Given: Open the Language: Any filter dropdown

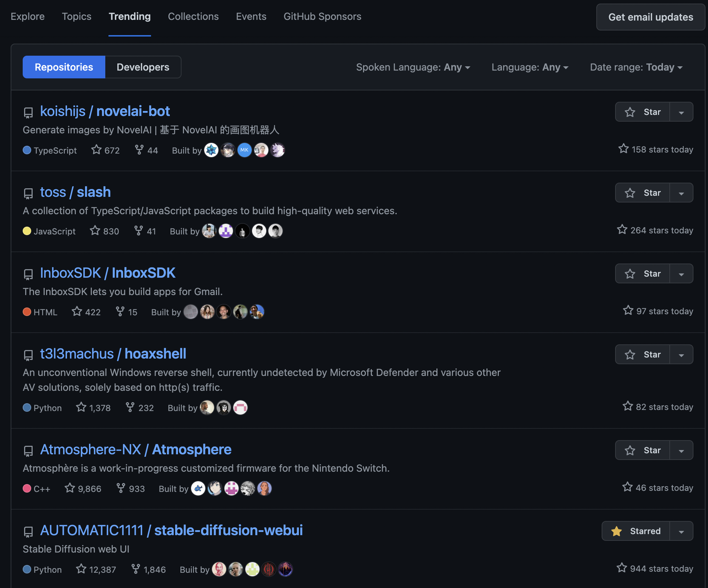Looking at the screenshot, I should 530,67.
